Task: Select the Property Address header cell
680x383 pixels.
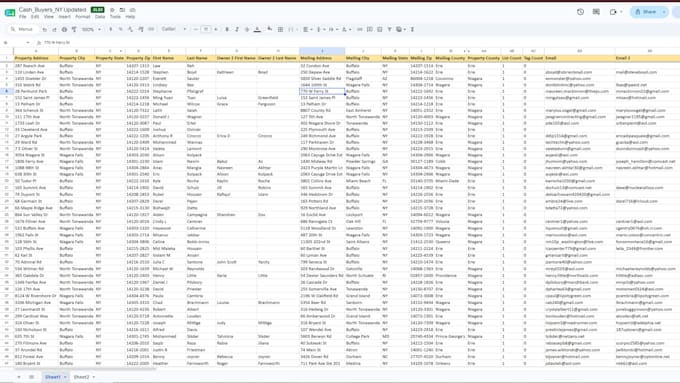Action: [x=36, y=58]
